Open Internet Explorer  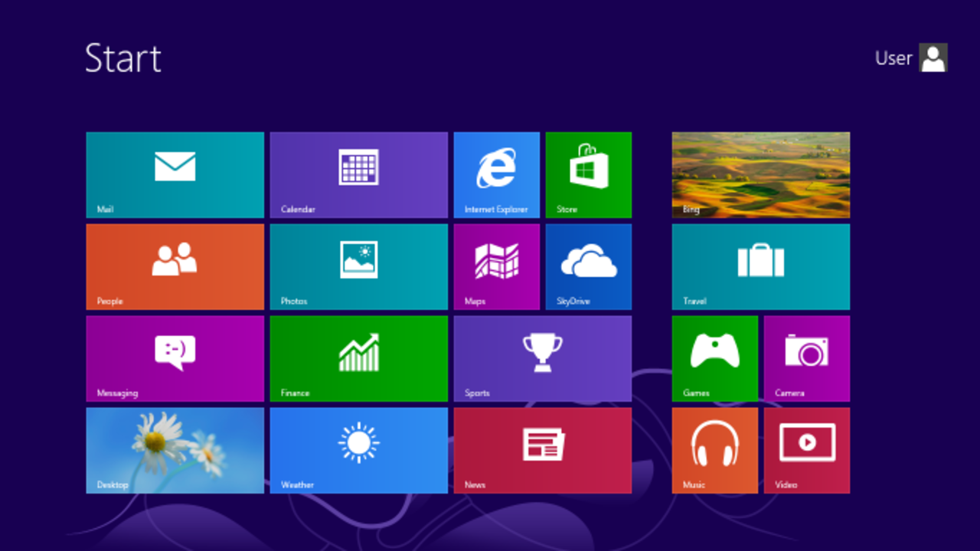tap(496, 174)
